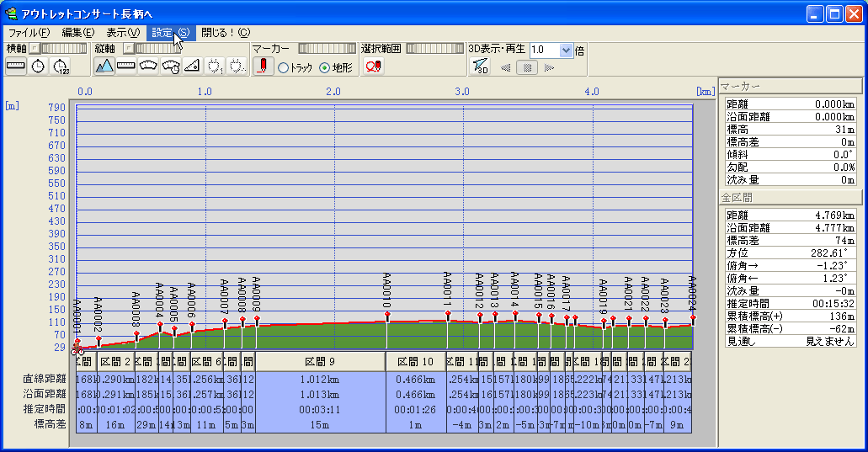Image resolution: width=868 pixels, height=452 pixels.
Task: Select the 区間 9 section header
Action: point(320,362)
